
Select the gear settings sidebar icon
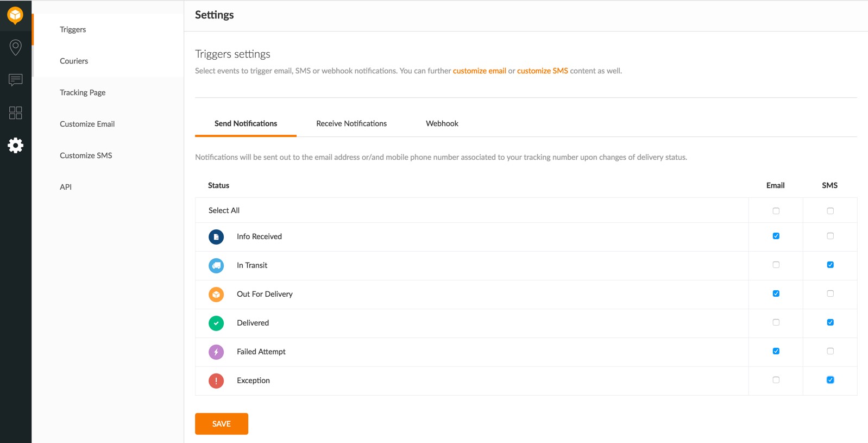tap(15, 145)
